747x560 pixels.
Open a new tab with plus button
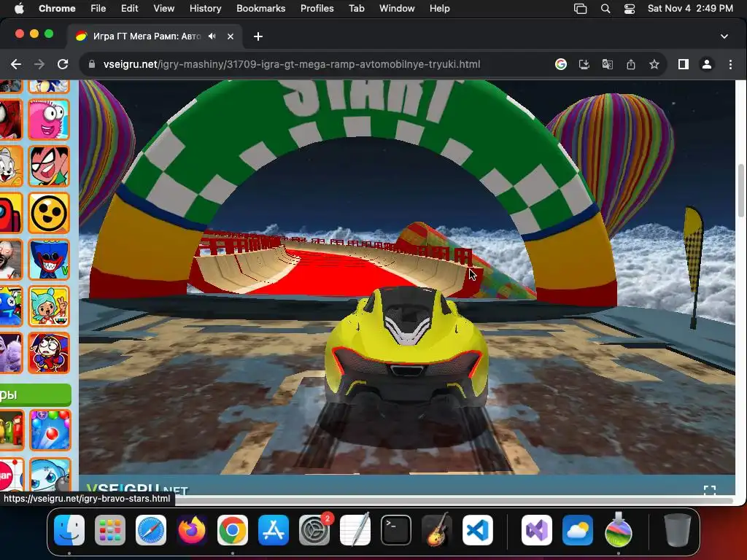click(258, 36)
